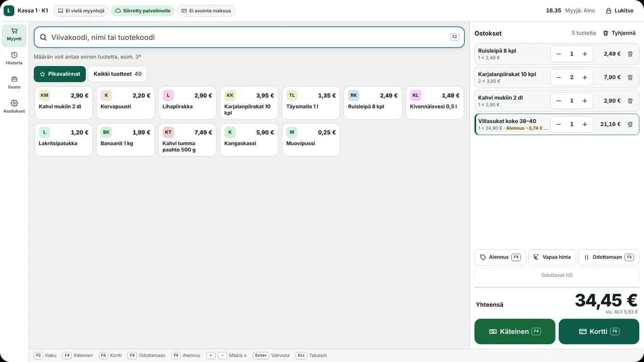644x362 pixels.
Task: Add Täysmaito 1 l to cart
Action: [311, 103]
